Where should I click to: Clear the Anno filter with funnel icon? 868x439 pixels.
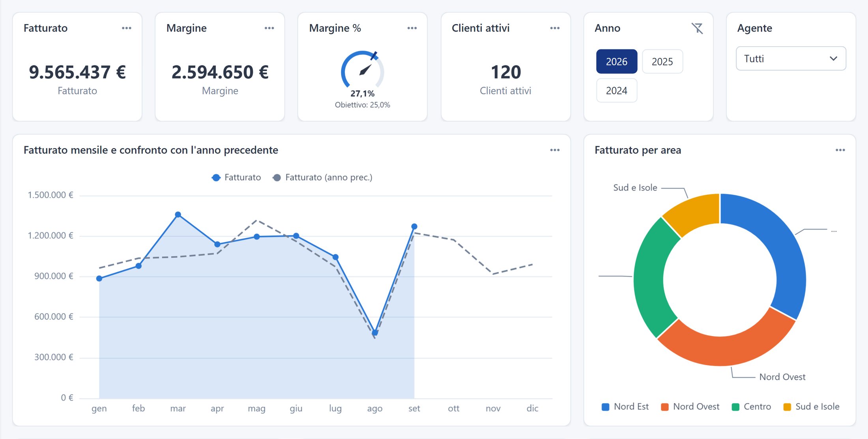tap(697, 28)
